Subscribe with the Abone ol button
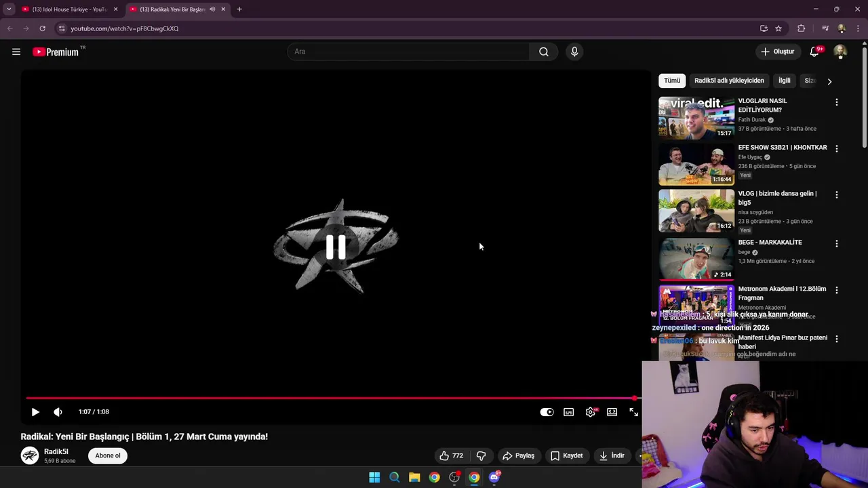 click(x=108, y=455)
